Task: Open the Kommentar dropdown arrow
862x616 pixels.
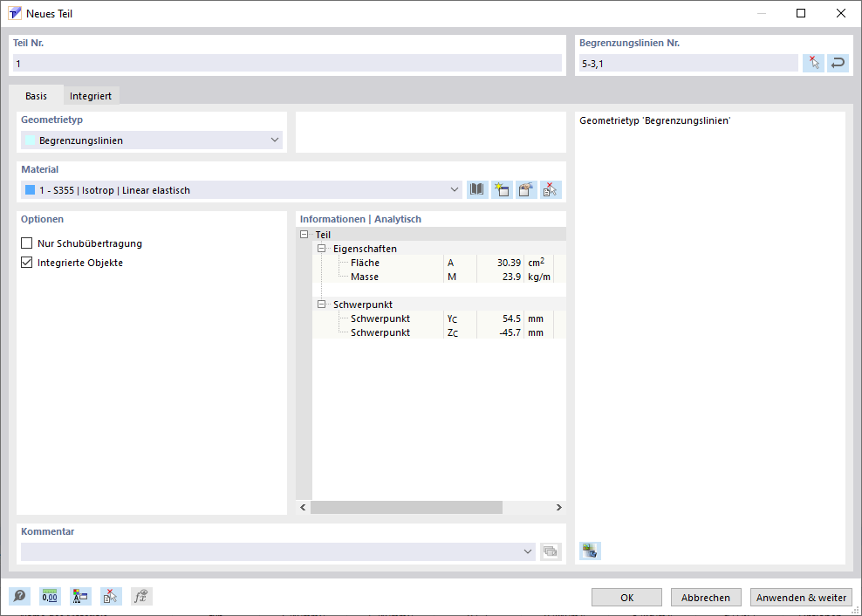Action: point(528,551)
